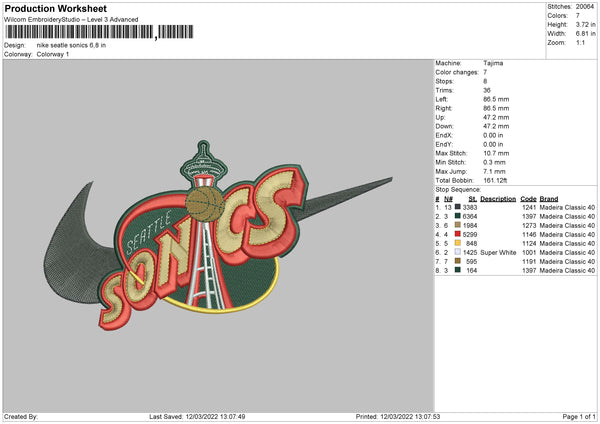Click the Colors value '7' in header
This screenshot has width=600, height=424.
[578, 16]
